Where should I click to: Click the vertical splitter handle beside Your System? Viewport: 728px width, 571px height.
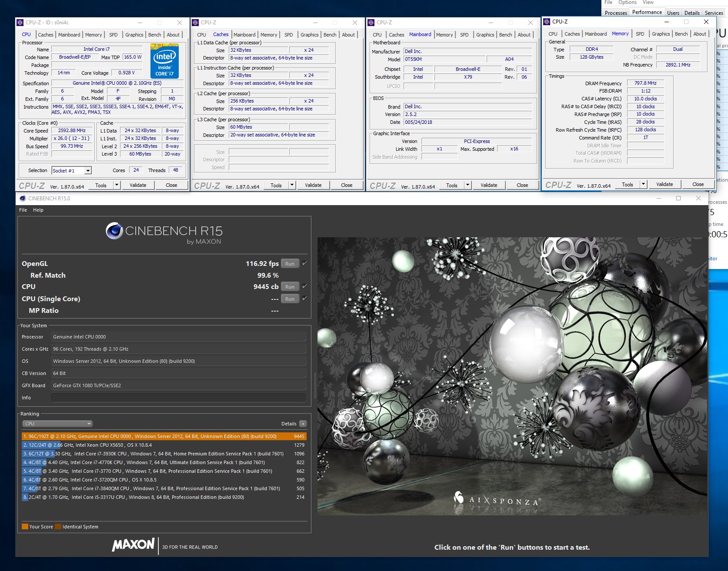pyautogui.click(x=315, y=385)
